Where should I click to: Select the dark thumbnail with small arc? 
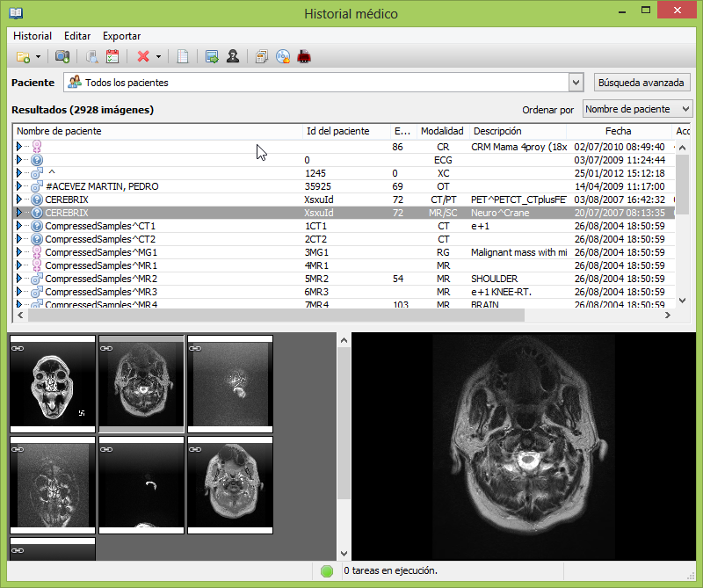click(141, 485)
